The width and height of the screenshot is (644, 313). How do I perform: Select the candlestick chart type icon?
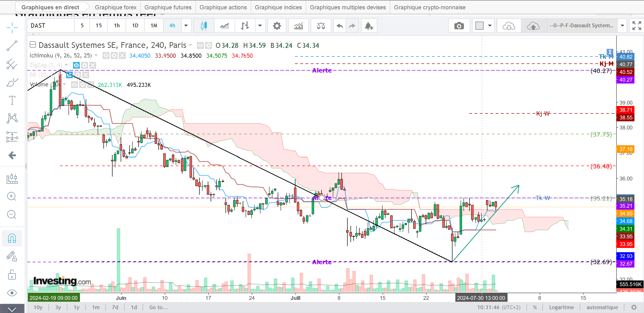pyautogui.click(x=204, y=26)
